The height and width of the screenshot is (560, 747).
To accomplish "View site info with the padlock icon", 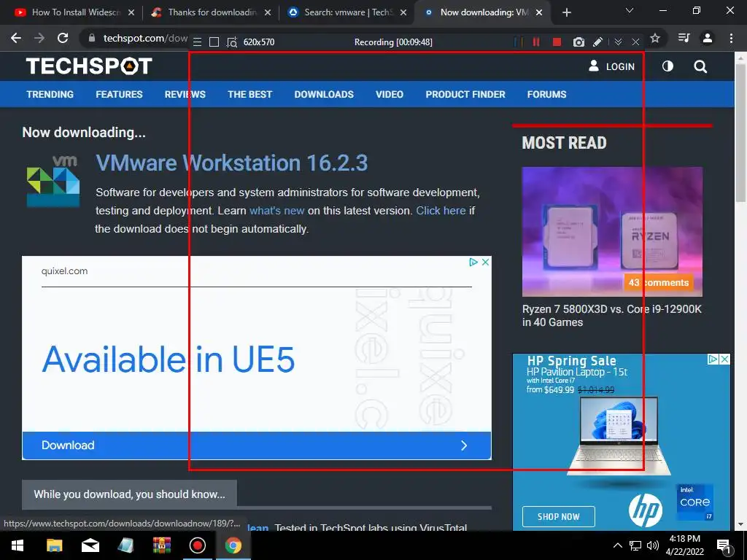I will [91, 38].
